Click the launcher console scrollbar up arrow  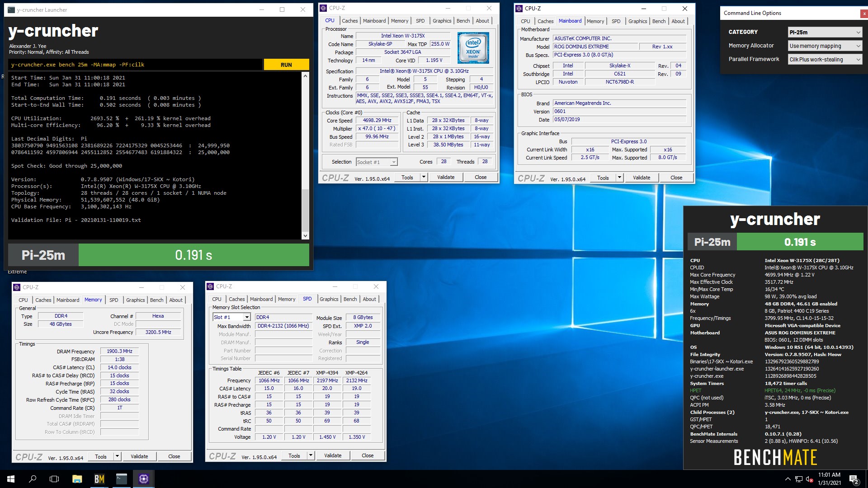[305, 76]
